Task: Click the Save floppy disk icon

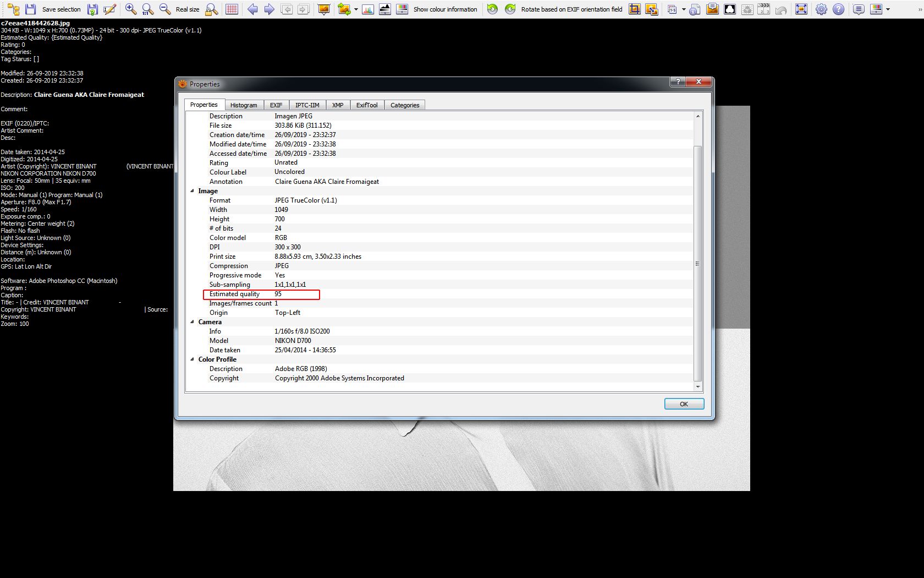Action: coord(31,9)
